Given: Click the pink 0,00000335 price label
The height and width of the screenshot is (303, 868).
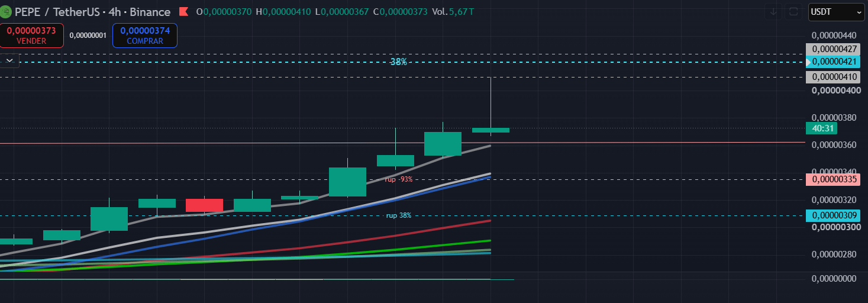Looking at the screenshot, I should pos(832,179).
